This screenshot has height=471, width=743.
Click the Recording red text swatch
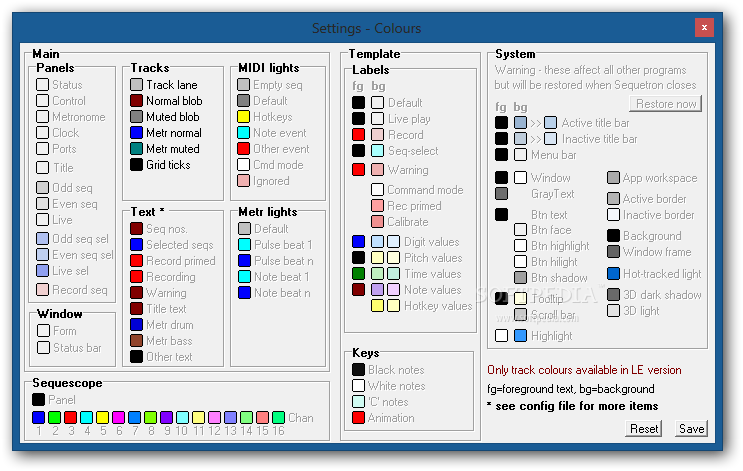(136, 277)
